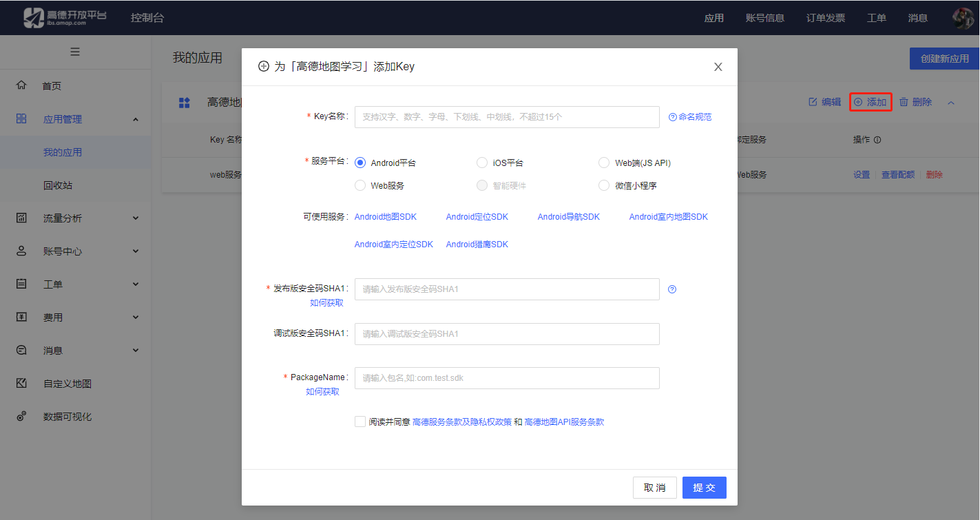Viewport: 980px width, 520px height.
Task: Click the red 删除 link in key row
Action: pyautogui.click(x=935, y=175)
